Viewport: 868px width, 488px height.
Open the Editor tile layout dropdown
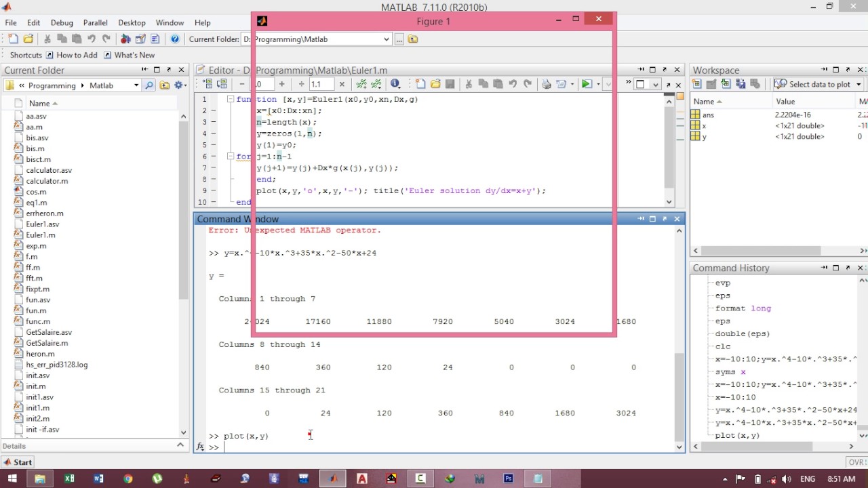(654, 84)
